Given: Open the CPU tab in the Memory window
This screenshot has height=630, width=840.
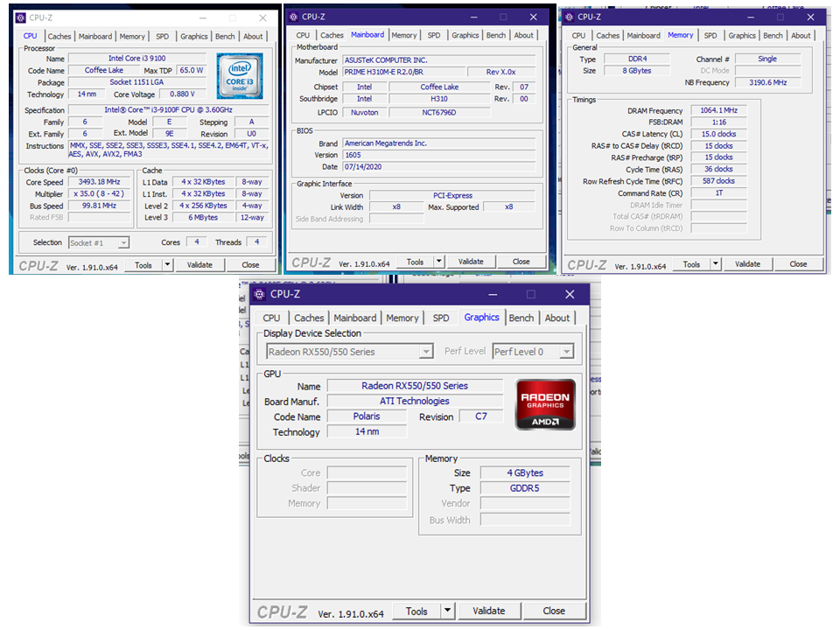Looking at the screenshot, I should [x=578, y=35].
